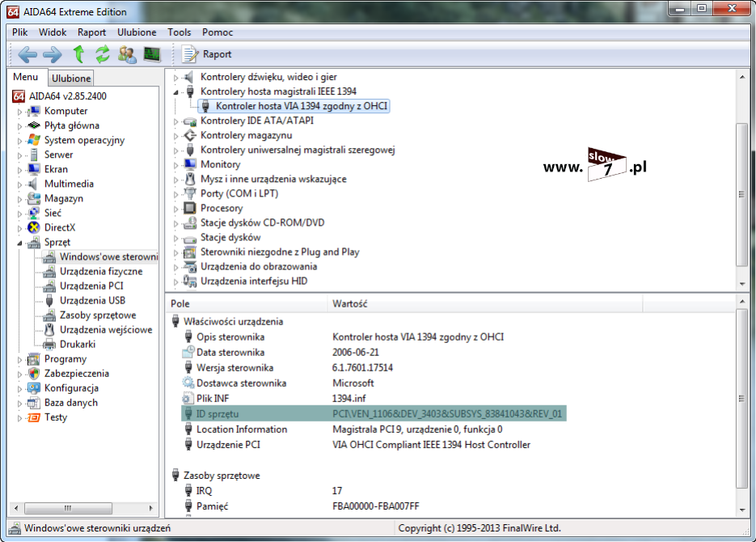
Task: Open the Raport menu
Action: point(91,32)
